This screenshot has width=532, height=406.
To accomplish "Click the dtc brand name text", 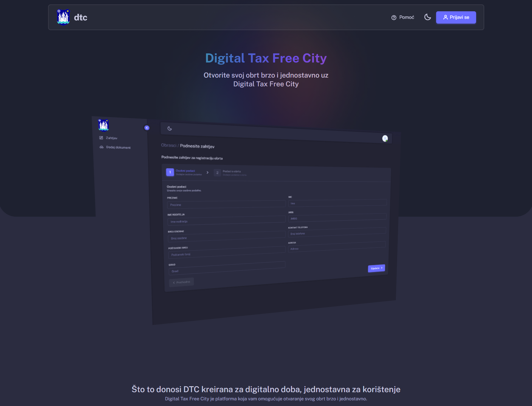I will (80, 18).
